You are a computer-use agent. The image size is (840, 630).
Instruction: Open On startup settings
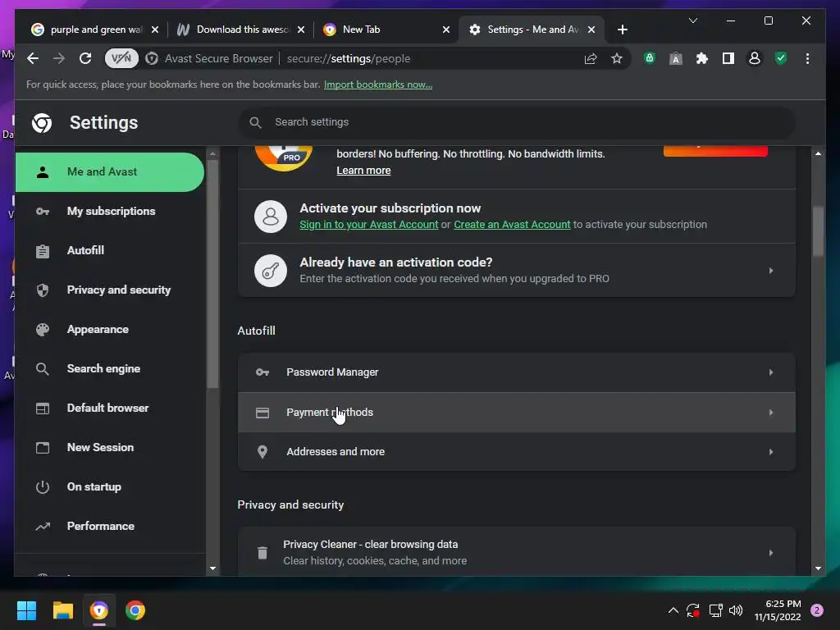pyautogui.click(x=109, y=487)
